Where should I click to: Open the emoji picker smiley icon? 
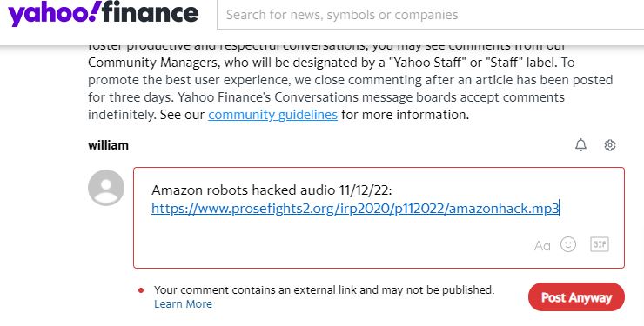click(568, 245)
